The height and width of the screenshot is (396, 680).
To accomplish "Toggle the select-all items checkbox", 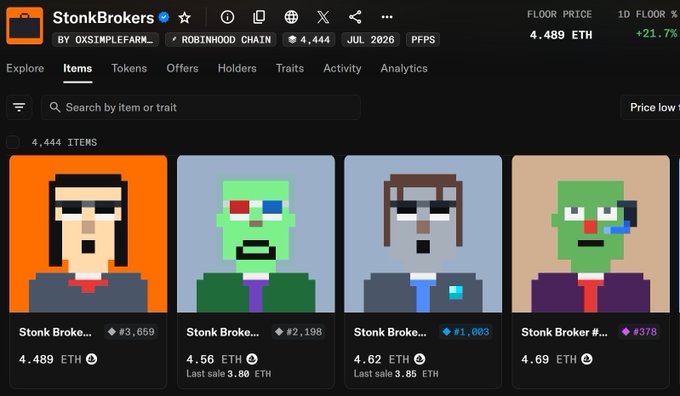I will 13,142.
